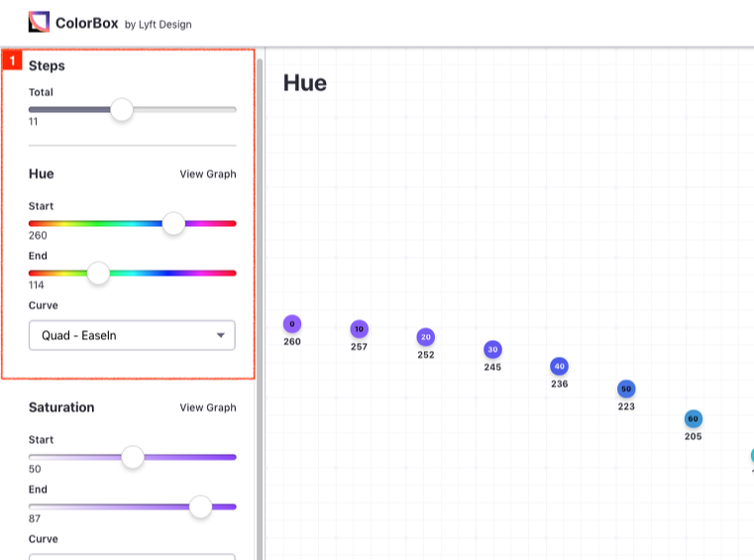This screenshot has height=560, width=754.
Task: Click the Saturation end value 87
Action: [35, 518]
